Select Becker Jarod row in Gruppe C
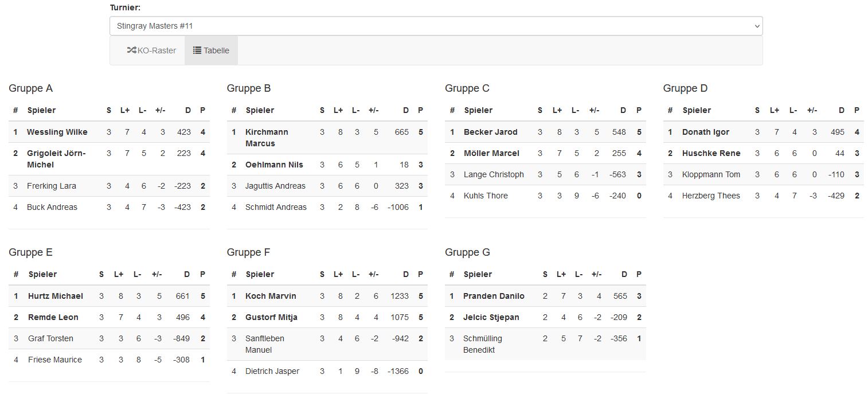Screen dimensions: 868x394 pos(545,132)
